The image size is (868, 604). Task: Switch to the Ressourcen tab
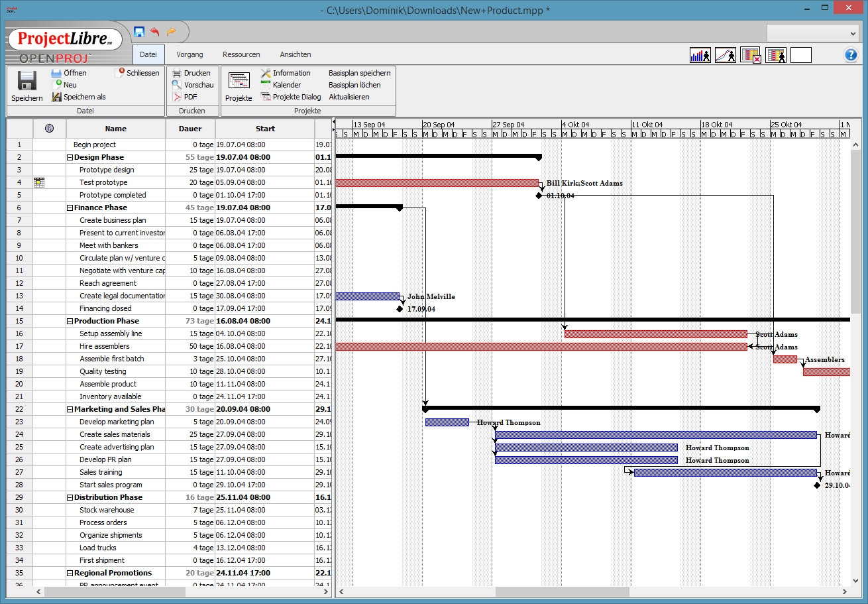241,54
